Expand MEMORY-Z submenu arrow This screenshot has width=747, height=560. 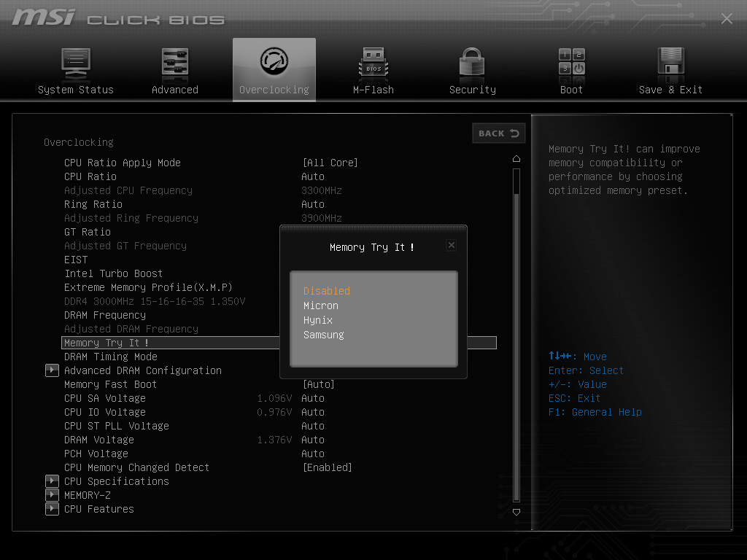52,495
